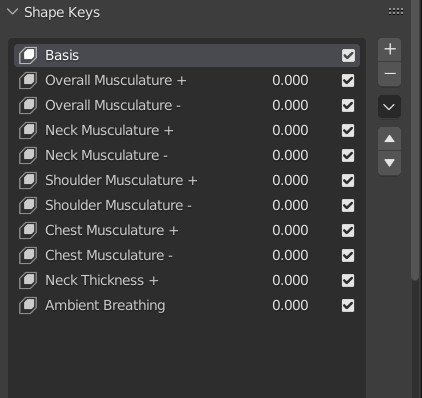Click the Shape Keys panel drag-handle dots

click(396, 12)
